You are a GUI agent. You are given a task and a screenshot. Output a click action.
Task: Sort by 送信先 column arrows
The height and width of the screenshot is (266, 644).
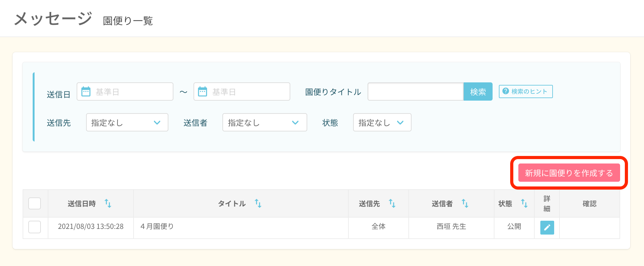pos(392,203)
